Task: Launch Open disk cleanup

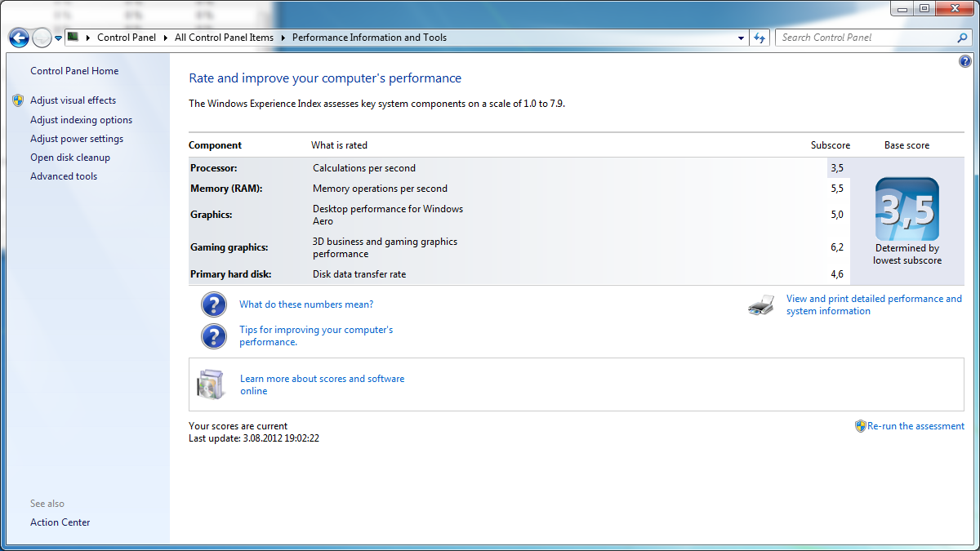Action: click(x=70, y=158)
